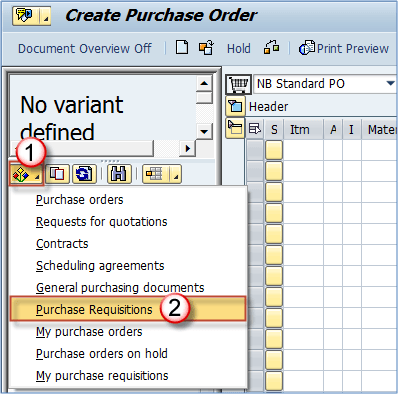
Task: Open the NB Standard PO dropdown
Action: coord(390,83)
